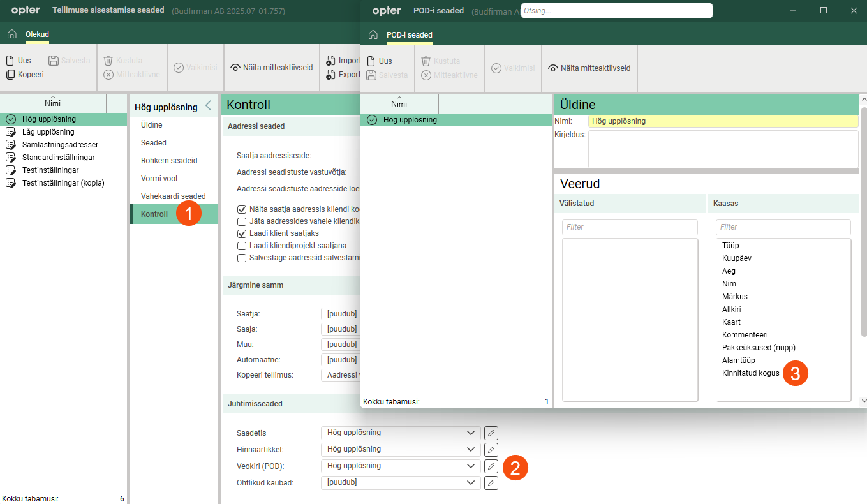Switch to the Seaded section
This screenshot has height=504, width=867.
click(x=154, y=143)
